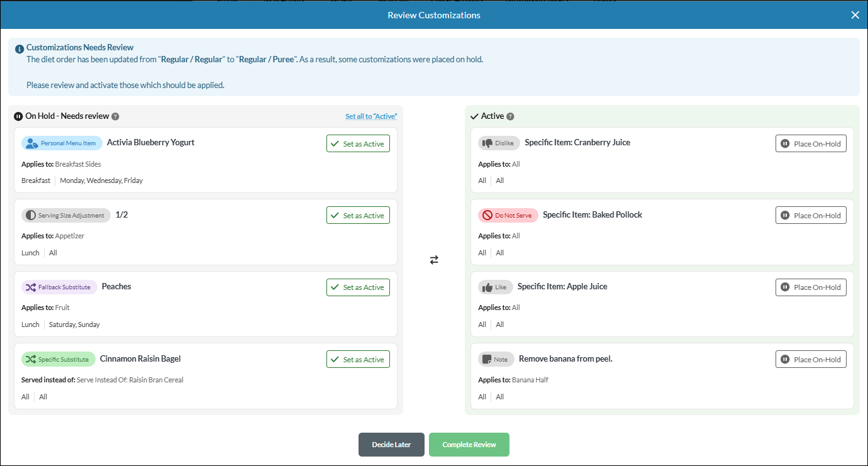Image resolution: width=868 pixels, height=466 pixels.
Task: Click the Do Not Serve prohibited icon
Action: pos(487,215)
